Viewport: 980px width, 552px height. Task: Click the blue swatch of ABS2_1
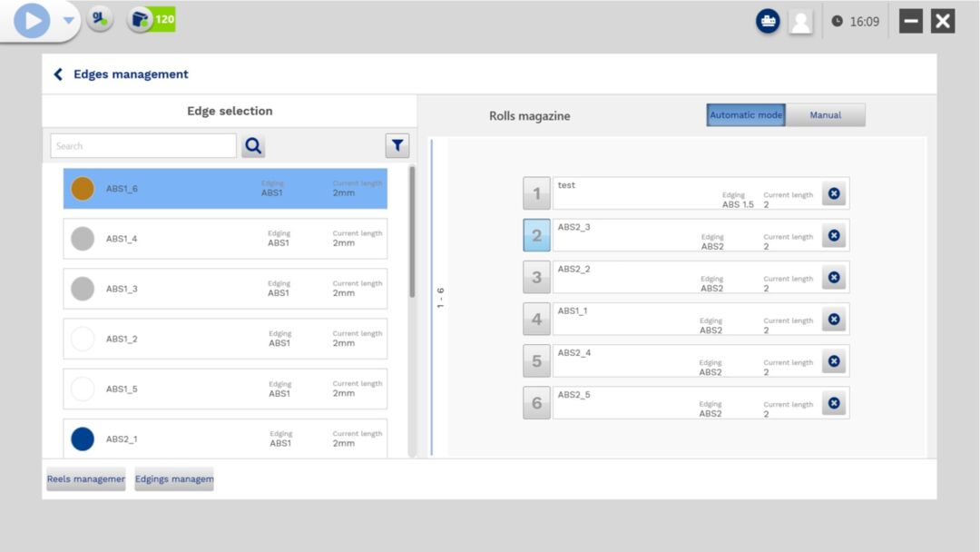[x=83, y=439]
